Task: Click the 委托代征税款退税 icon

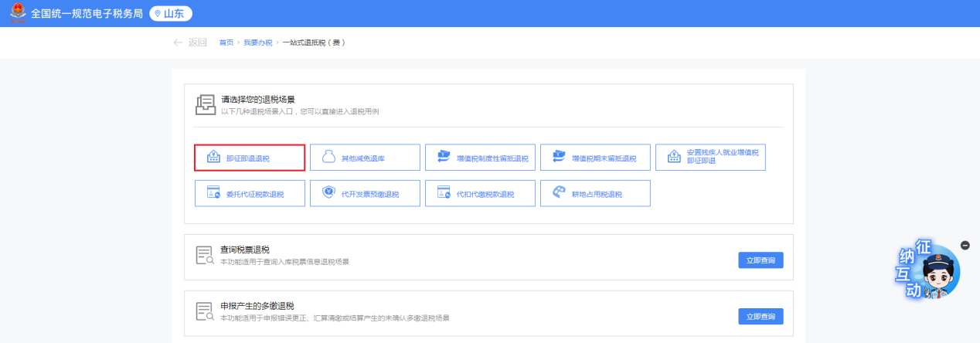Action: pyautogui.click(x=213, y=193)
